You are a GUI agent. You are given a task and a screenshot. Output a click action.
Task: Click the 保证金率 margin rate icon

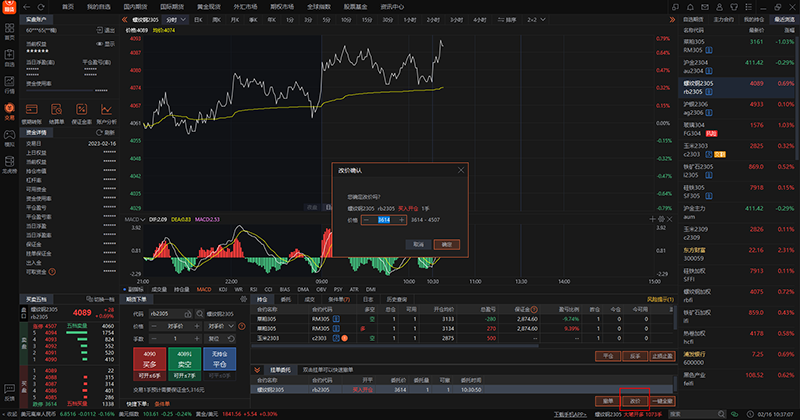click(x=82, y=111)
